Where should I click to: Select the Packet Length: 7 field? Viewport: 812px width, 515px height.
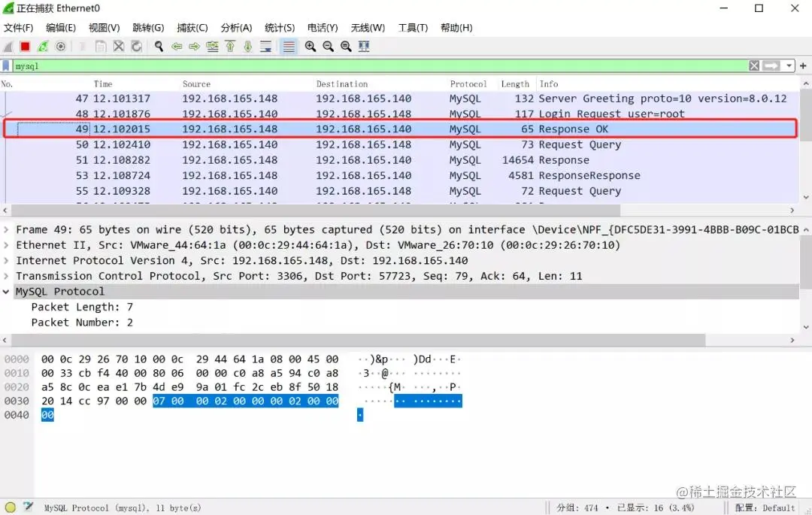[x=82, y=307]
